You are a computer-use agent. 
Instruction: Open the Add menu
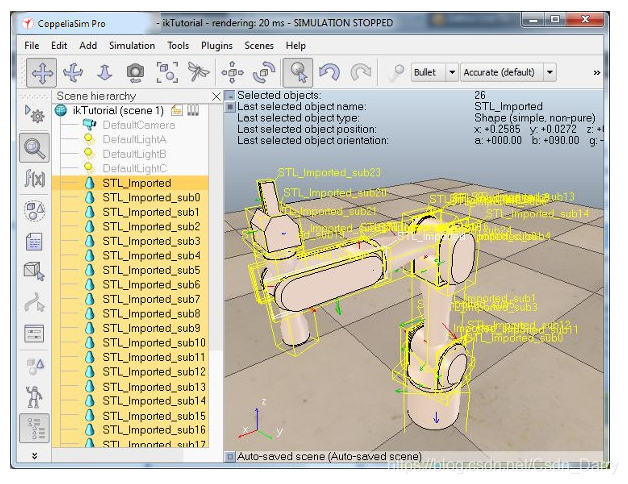pos(88,46)
